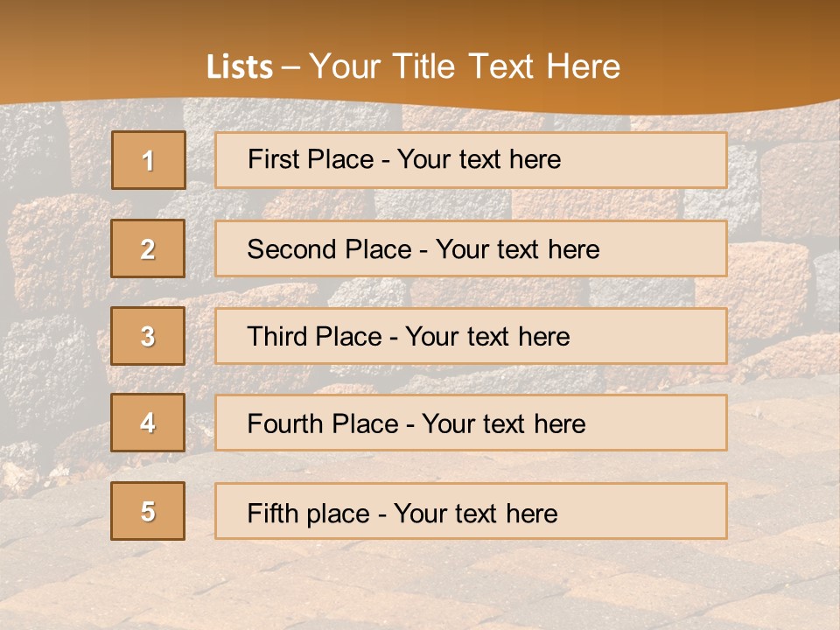840x630 pixels.
Task: Click the number 3 square
Action: click(x=148, y=336)
